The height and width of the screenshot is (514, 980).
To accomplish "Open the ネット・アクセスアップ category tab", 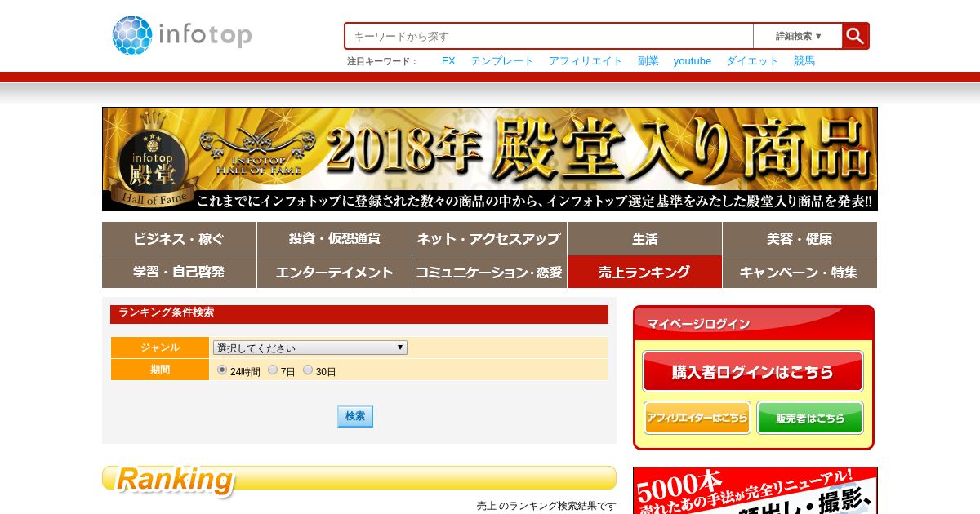I will click(489, 238).
